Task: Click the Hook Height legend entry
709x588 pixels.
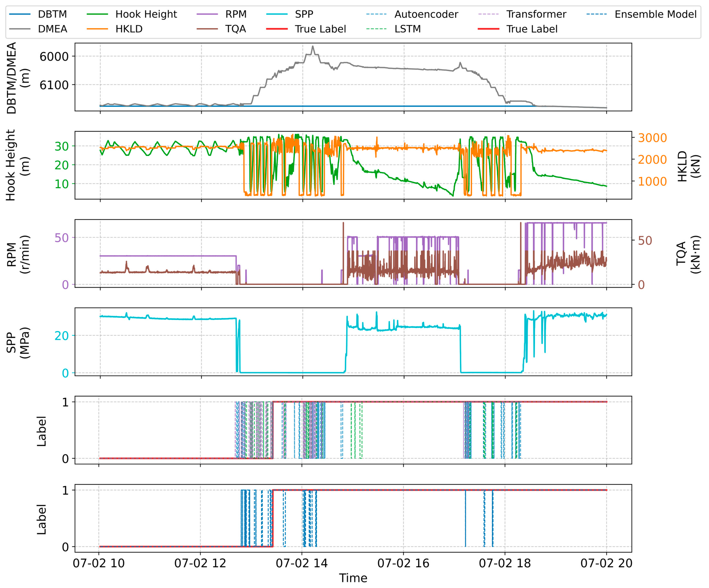Action: [146, 14]
